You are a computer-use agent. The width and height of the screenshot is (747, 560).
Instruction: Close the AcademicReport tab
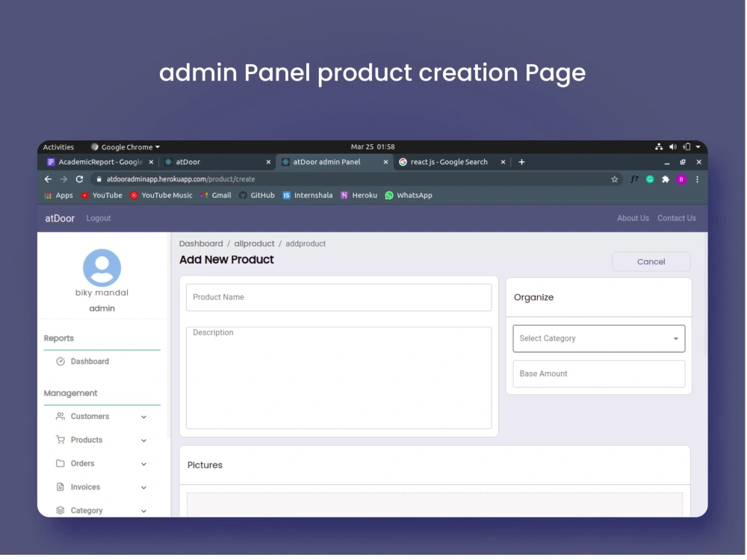point(151,162)
